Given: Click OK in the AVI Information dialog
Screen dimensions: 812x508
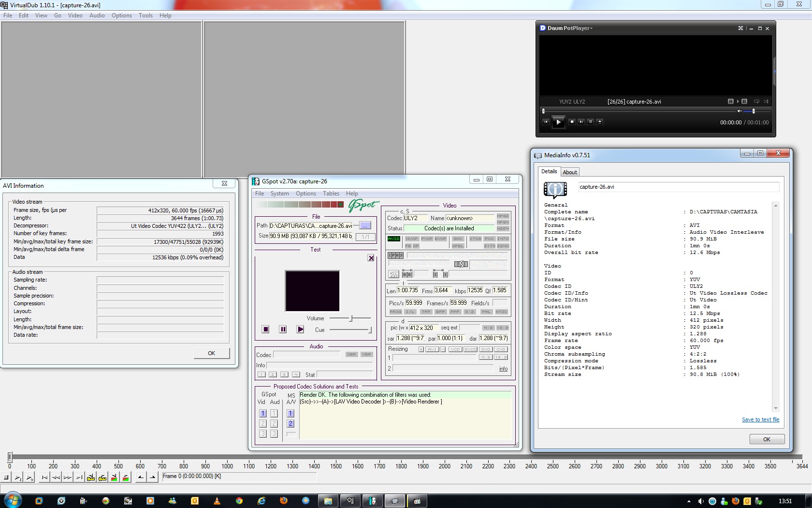Looking at the screenshot, I should pyautogui.click(x=211, y=353).
